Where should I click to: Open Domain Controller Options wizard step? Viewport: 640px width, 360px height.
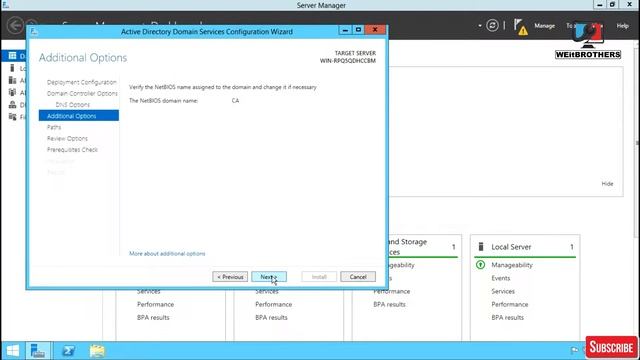[x=82, y=93]
